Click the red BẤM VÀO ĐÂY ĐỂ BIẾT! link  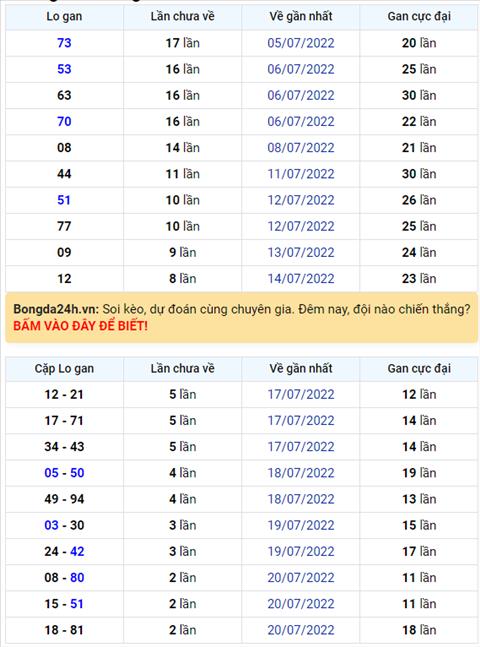pyautogui.click(x=80, y=326)
